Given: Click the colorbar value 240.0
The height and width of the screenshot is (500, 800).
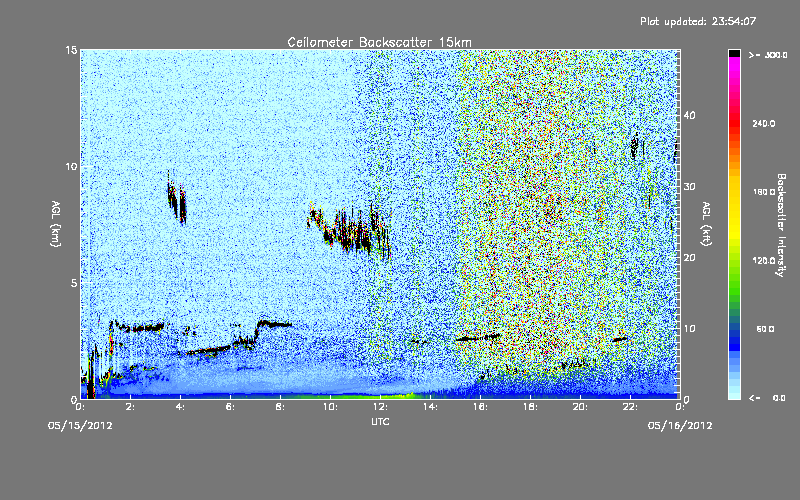Looking at the screenshot, I should coord(764,124).
